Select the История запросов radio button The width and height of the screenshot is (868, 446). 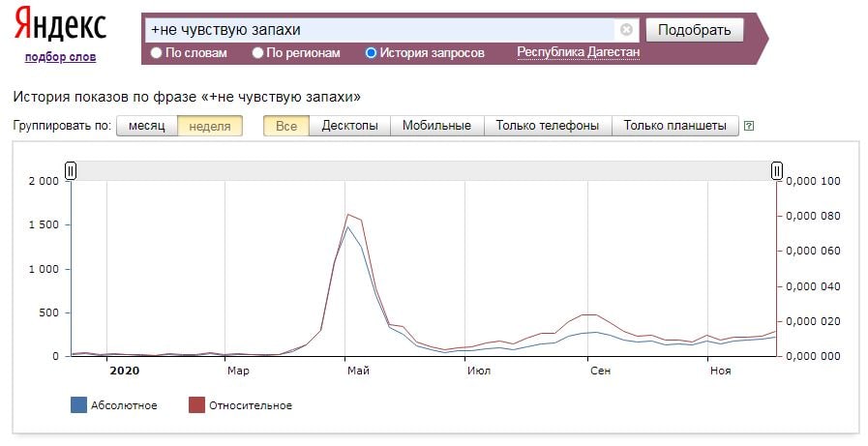tap(371, 52)
